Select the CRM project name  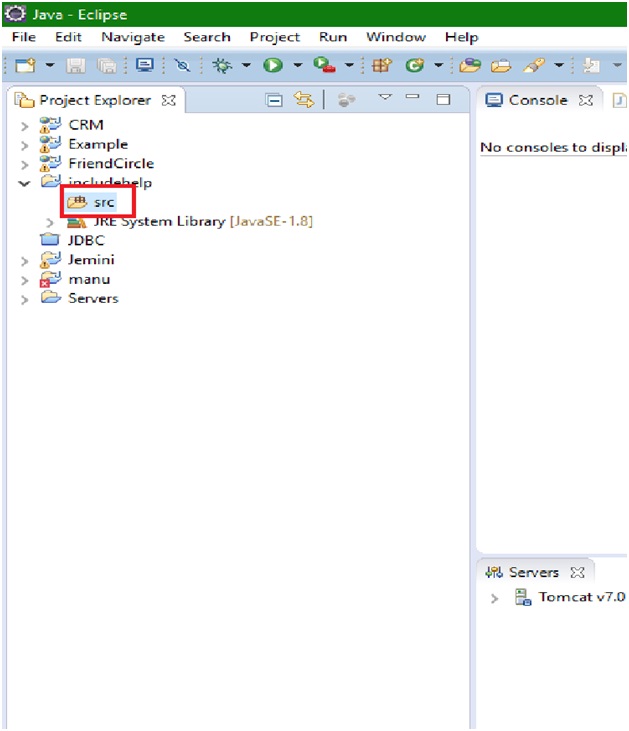pyautogui.click(x=86, y=125)
